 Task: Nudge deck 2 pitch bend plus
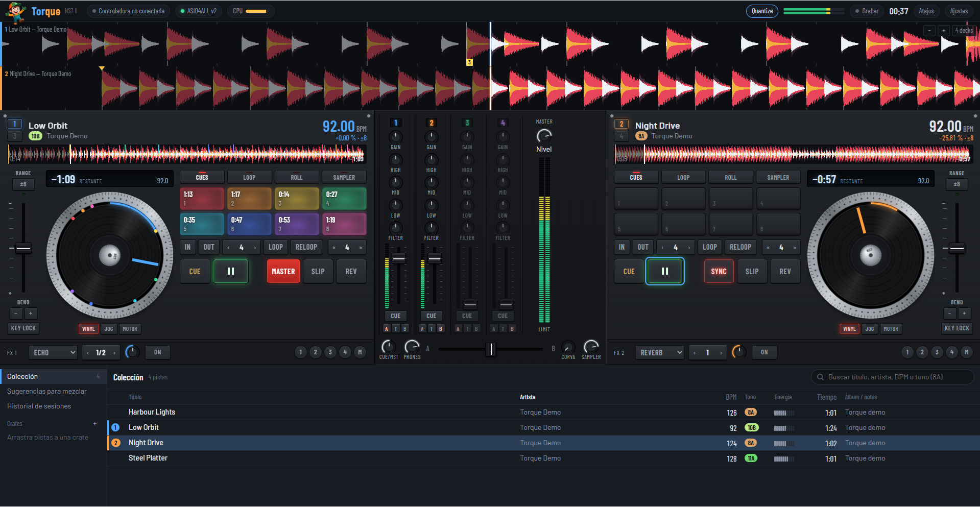coord(964,313)
